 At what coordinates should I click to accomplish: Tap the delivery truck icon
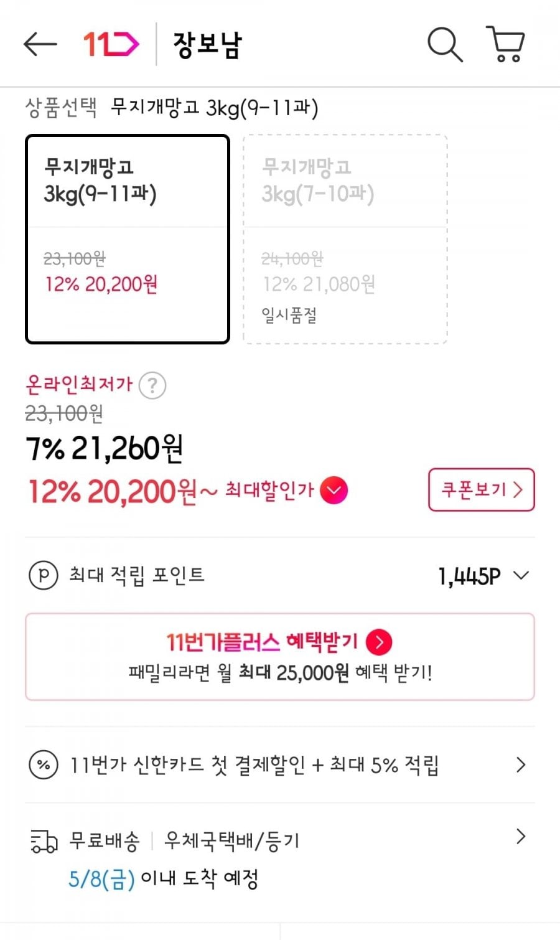click(x=44, y=842)
